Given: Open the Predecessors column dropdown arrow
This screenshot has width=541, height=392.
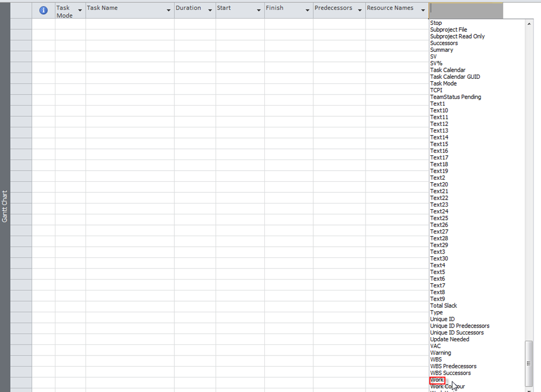Looking at the screenshot, I should coord(359,10).
